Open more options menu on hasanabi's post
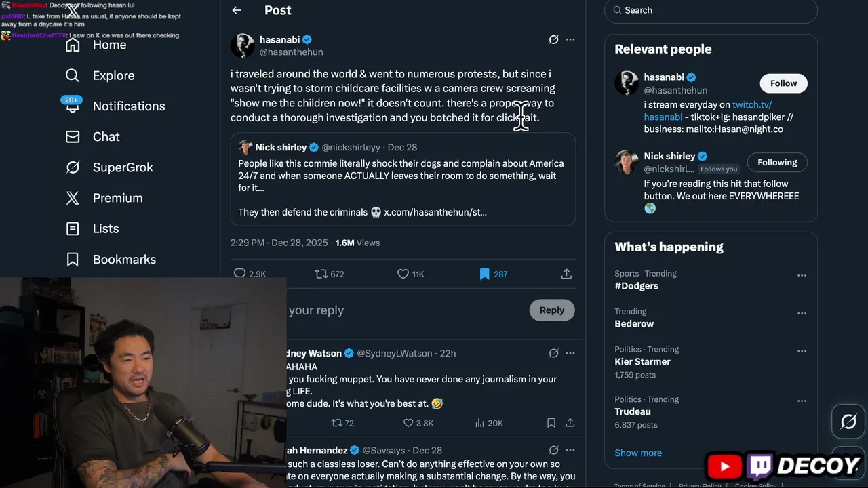This screenshot has width=868, height=488. pos(570,40)
